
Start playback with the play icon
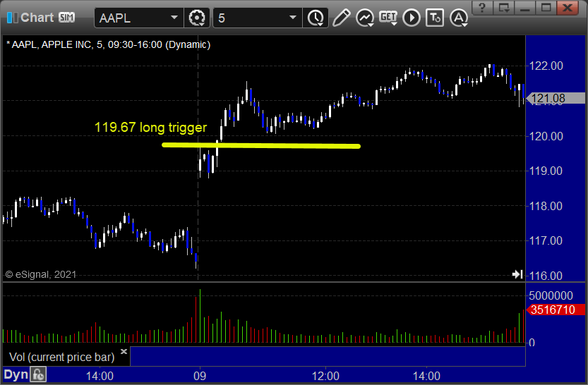coord(412,18)
